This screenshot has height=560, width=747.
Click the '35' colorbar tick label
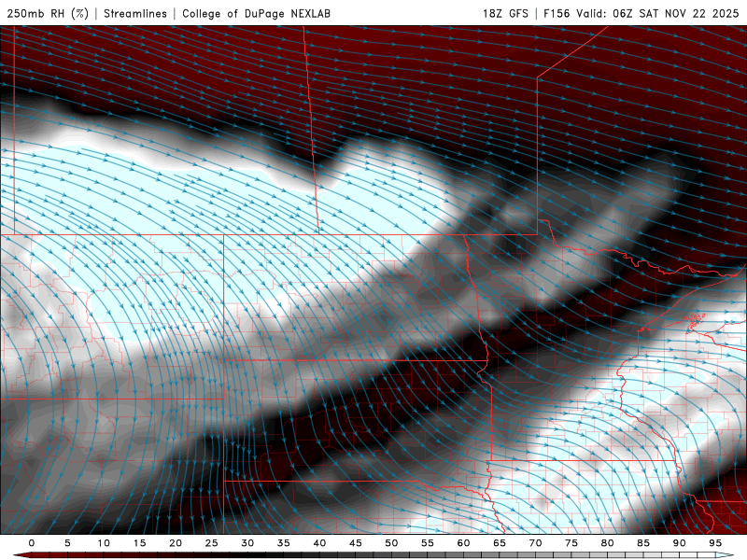tap(284, 543)
